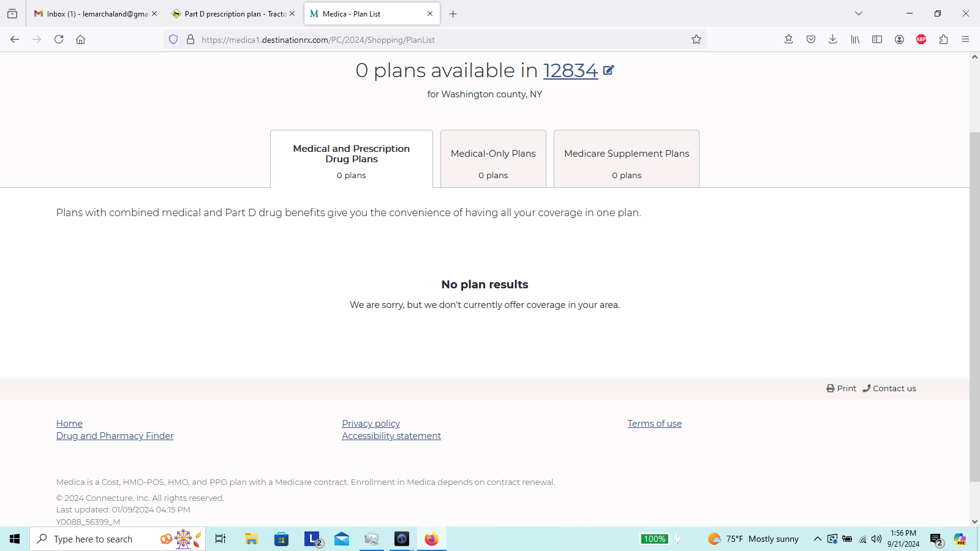Open the Firefox downloads panel
Viewport: 980px width, 551px height.
pos(833,40)
